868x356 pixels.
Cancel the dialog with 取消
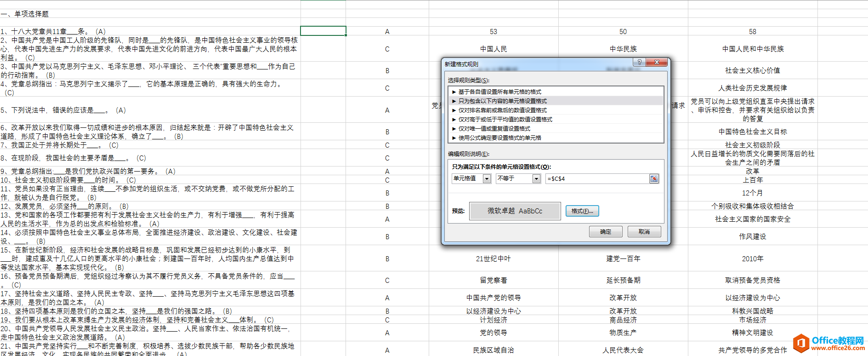tap(644, 232)
